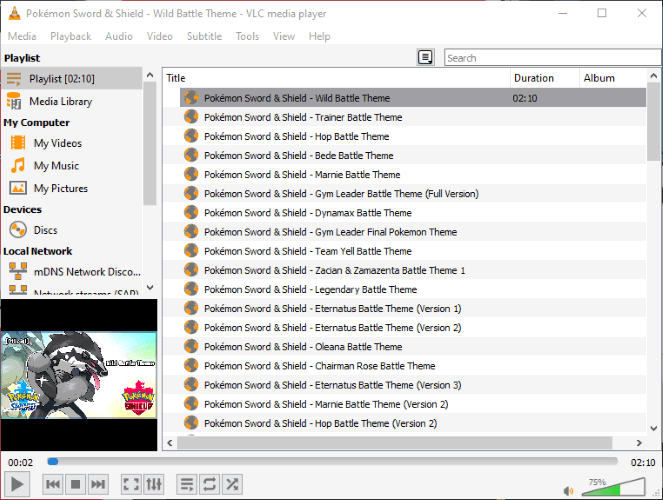The image size is (663, 500).
Task: Skip to previous track in playlist
Action: point(53,484)
